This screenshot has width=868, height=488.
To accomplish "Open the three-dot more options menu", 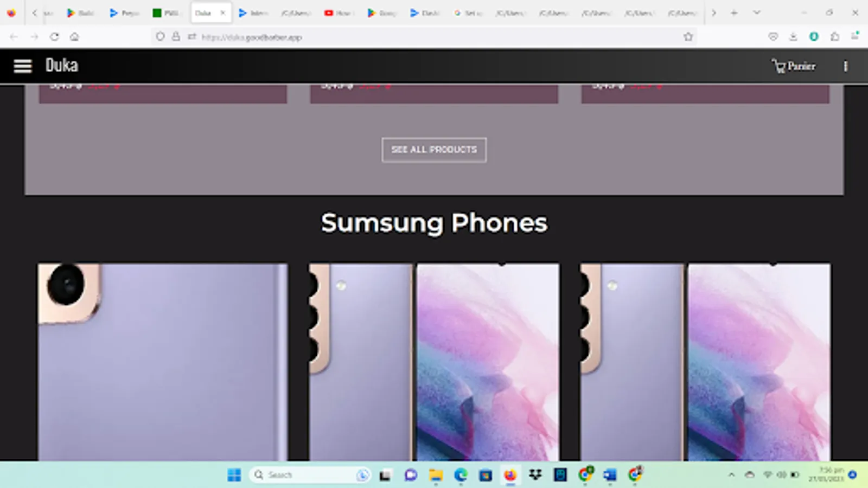I will click(x=845, y=66).
